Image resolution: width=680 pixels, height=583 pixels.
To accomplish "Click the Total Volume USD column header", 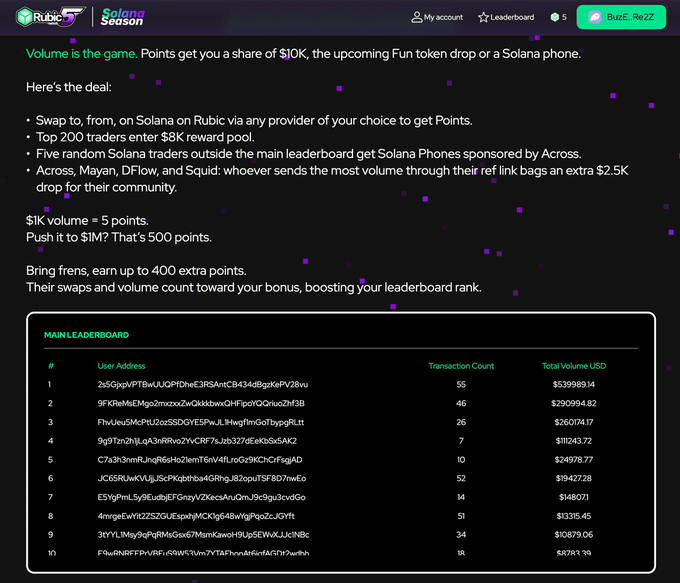I will [x=574, y=366].
